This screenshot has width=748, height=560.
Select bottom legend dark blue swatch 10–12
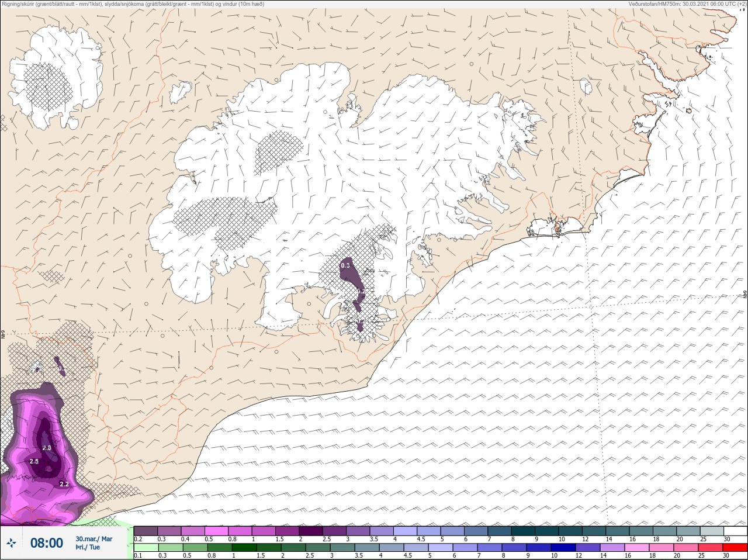563,548
